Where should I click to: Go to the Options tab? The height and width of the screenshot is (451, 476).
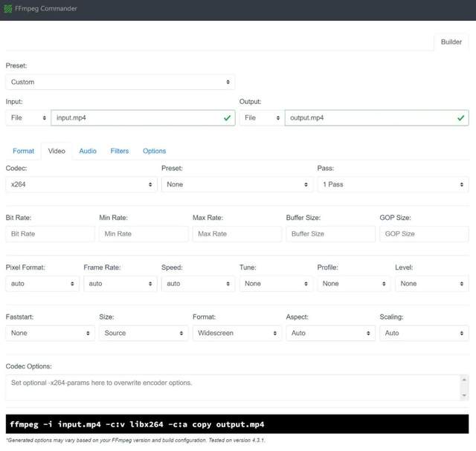(154, 151)
